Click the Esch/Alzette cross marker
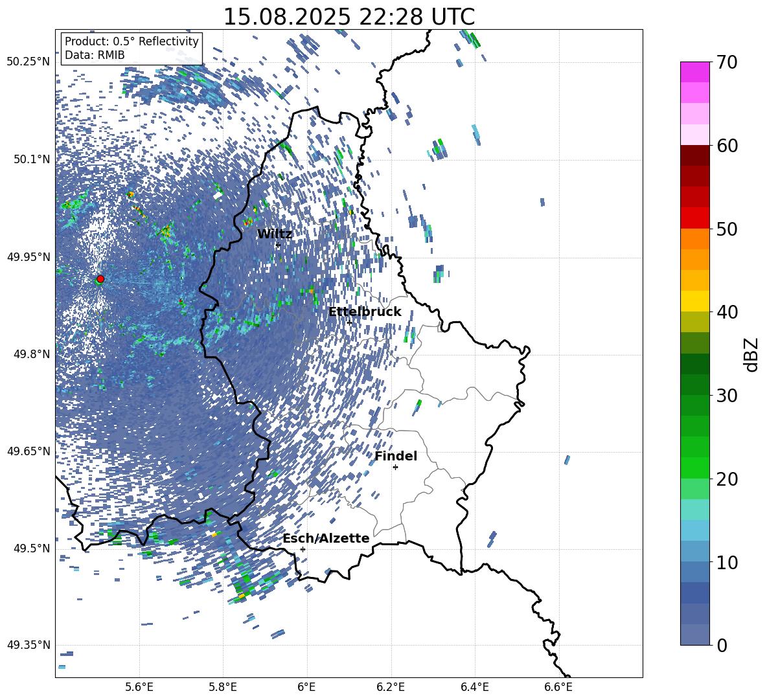Screen dimensions: 767x700 click(x=303, y=549)
